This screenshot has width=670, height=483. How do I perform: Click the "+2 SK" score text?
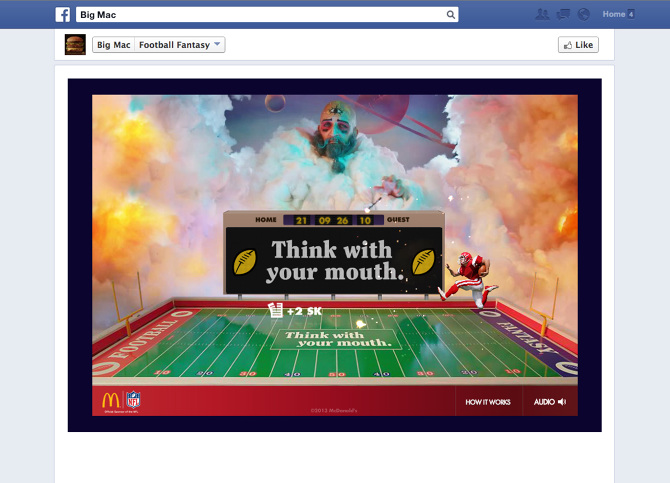(304, 311)
